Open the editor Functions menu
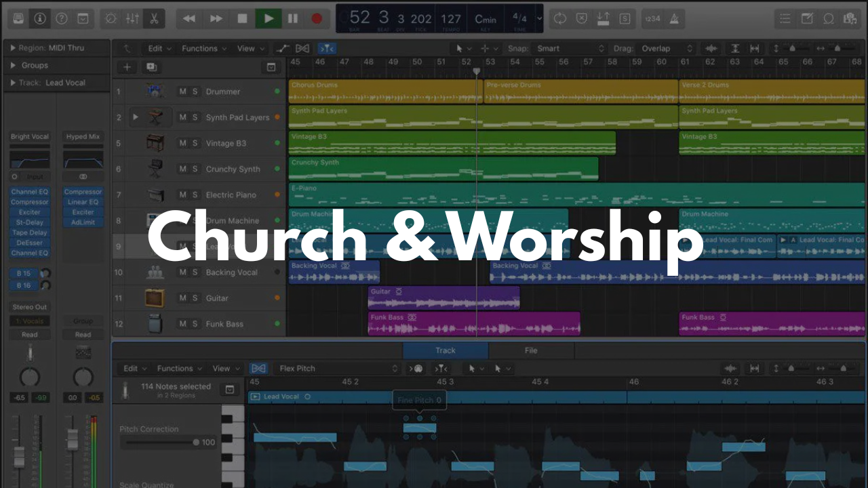868x488 pixels. pos(180,369)
